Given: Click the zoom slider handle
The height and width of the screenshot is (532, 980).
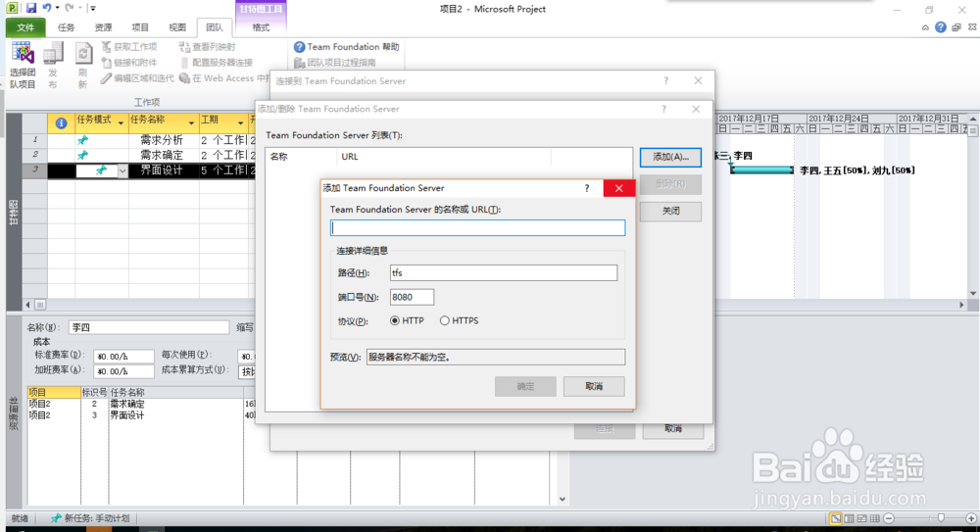Looking at the screenshot, I should pyautogui.click(x=941, y=518).
